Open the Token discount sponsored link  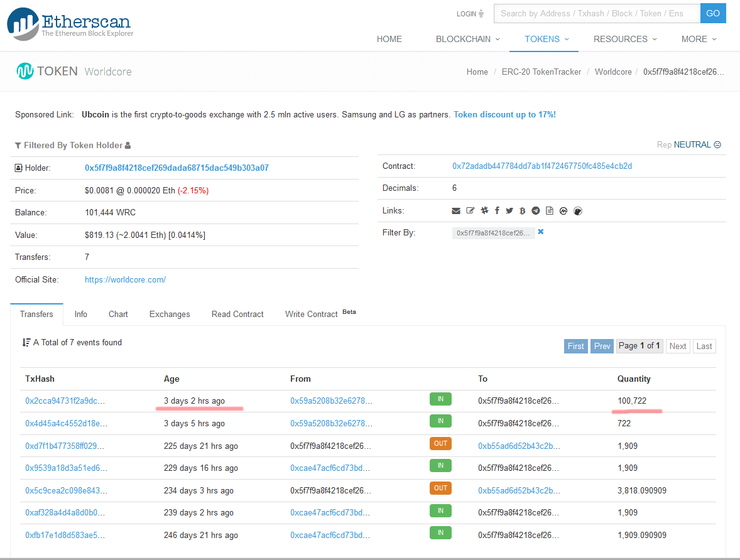[504, 115]
